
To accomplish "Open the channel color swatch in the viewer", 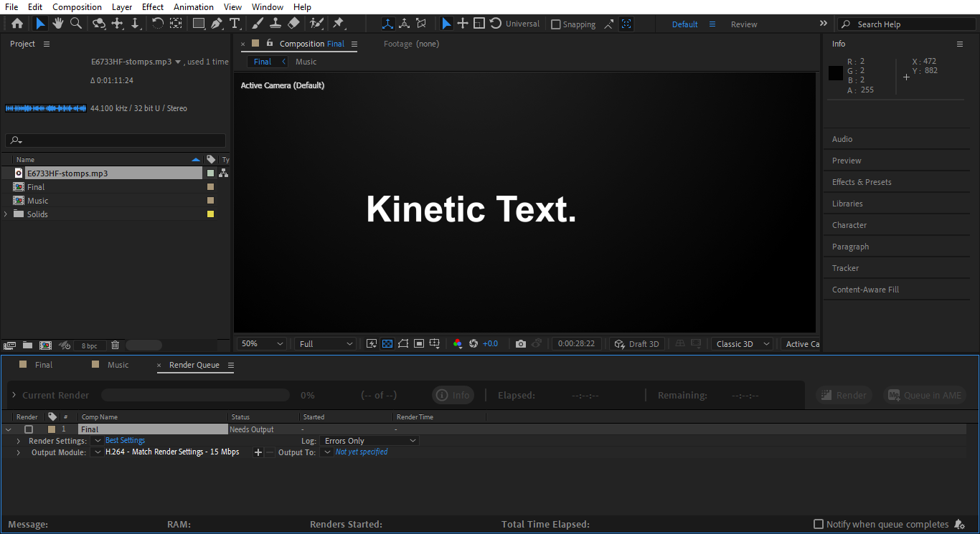I will (457, 343).
